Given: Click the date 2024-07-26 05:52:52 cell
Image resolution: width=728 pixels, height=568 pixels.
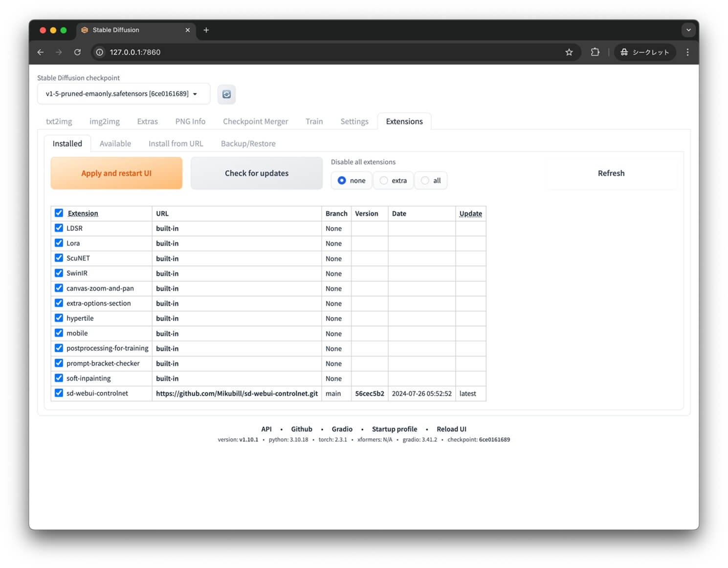Looking at the screenshot, I should click(421, 393).
